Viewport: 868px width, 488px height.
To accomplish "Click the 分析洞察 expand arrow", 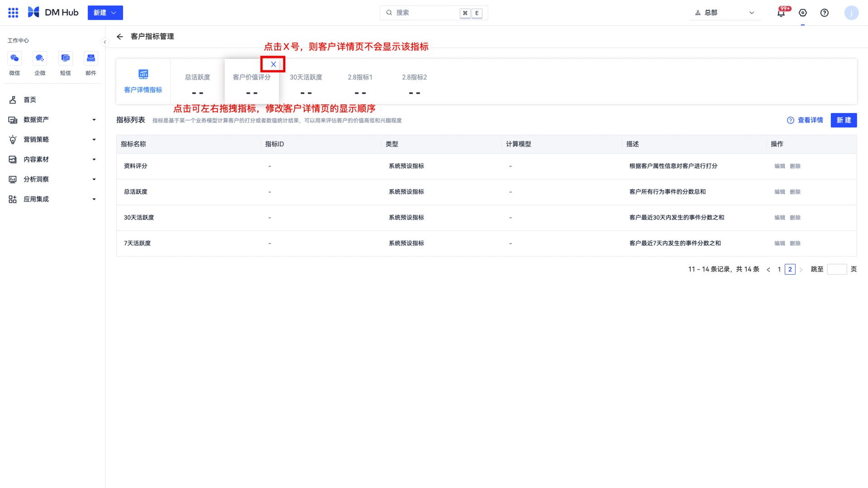I will pyautogui.click(x=94, y=179).
